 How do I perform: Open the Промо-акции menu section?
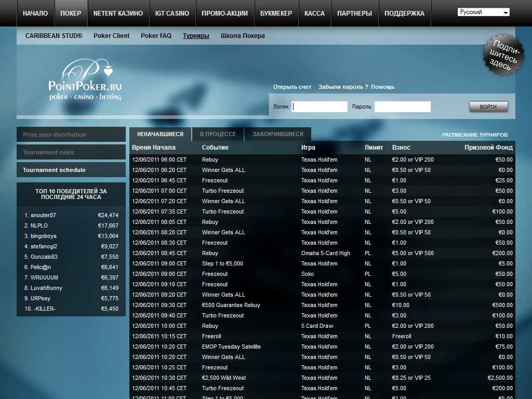click(224, 14)
